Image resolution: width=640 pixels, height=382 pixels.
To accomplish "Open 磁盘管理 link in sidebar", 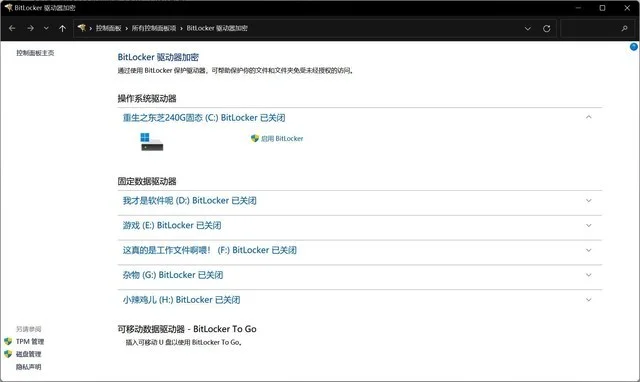I will click(29, 354).
